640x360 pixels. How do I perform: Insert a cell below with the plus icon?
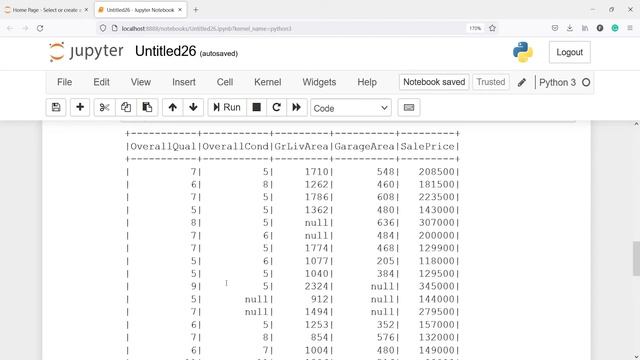pos(80,107)
